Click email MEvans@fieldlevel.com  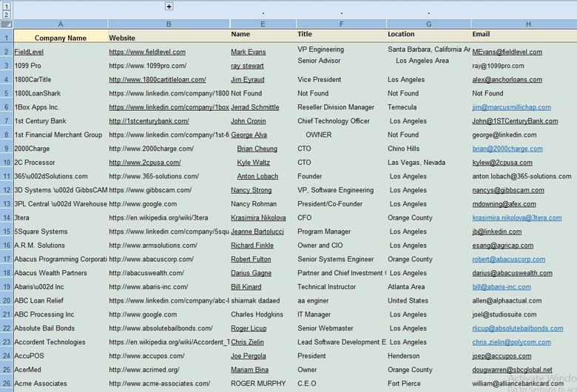(x=507, y=52)
